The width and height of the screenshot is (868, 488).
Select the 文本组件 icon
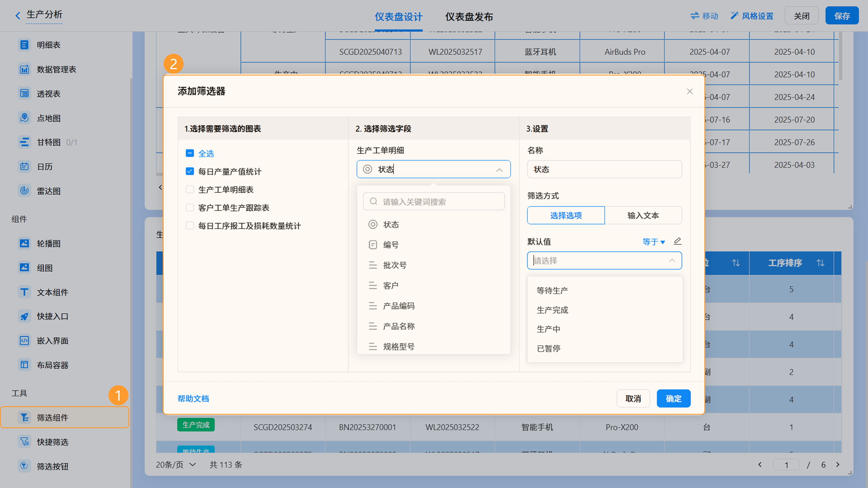24,292
